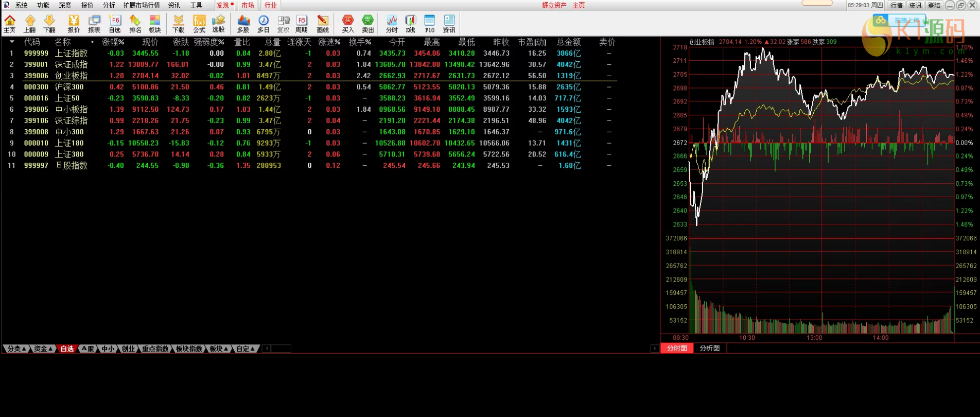This screenshot has height=417, width=980.
Task: Click the cloud 拖拽上传 upload widget
Action: pyautogui.click(x=899, y=21)
